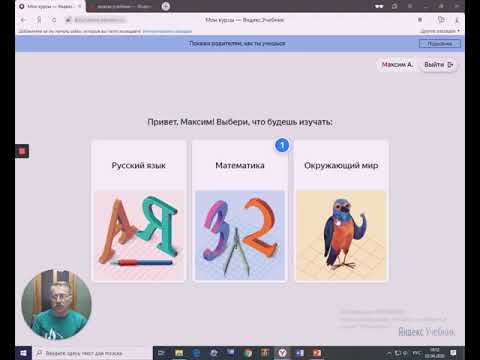Screen dimensions: 480x360
Task: Click the browser back arrow
Action: coord(24,20)
